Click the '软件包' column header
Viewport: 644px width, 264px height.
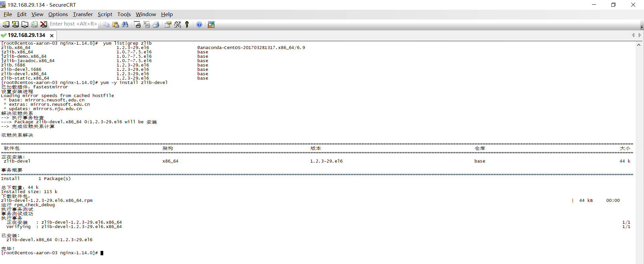(12, 148)
